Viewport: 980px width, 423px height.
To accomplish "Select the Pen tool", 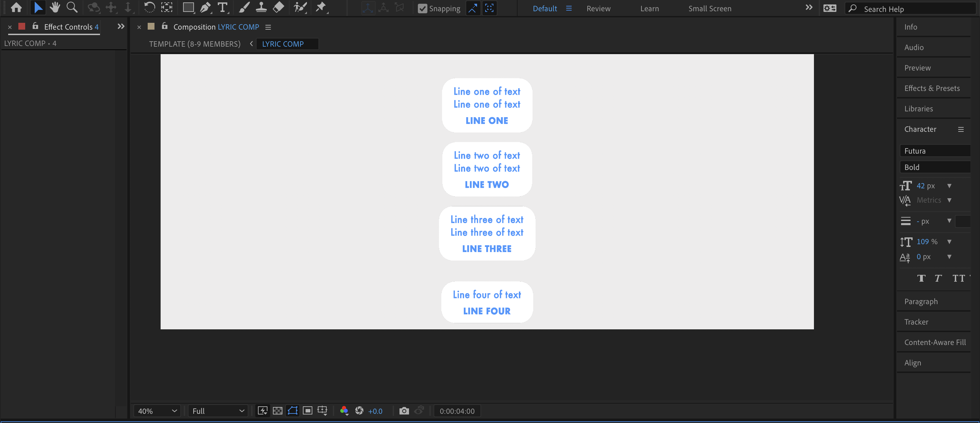I will (x=205, y=7).
